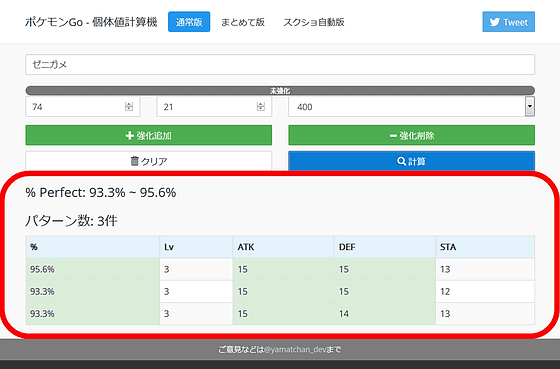Click the パターン数: 3件 text
This screenshot has width=560, height=369.
coord(71,221)
